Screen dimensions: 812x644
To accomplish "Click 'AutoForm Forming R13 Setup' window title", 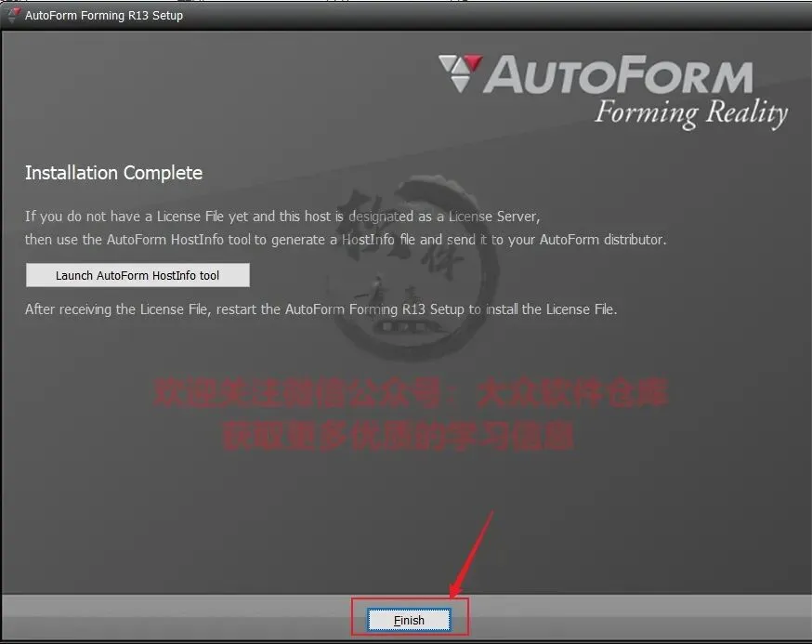I will point(104,16).
